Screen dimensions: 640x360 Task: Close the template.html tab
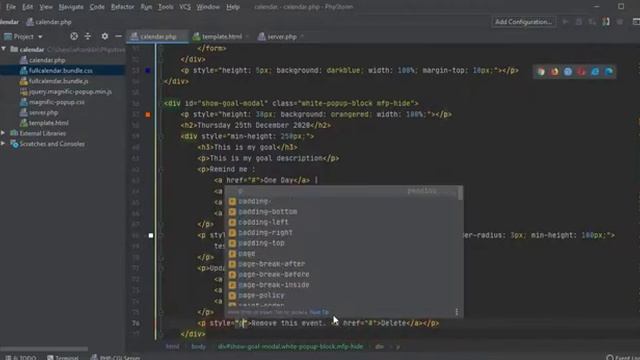(x=247, y=37)
